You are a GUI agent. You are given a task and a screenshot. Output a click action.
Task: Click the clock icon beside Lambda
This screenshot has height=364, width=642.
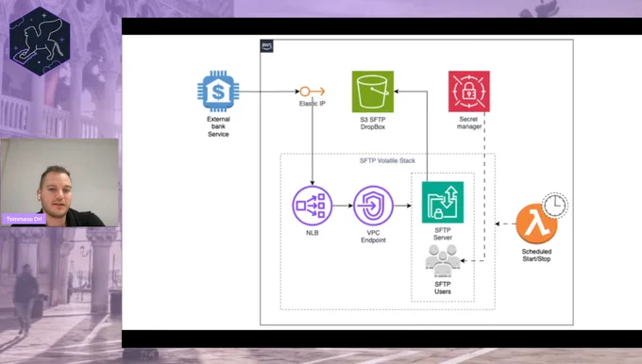(x=555, y=206)
